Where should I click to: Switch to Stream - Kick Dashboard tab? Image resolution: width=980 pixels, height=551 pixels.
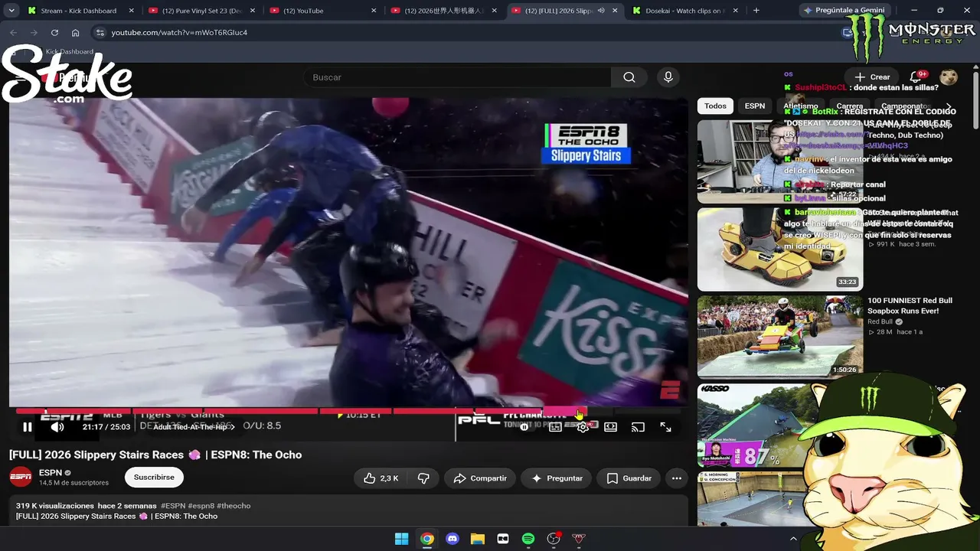tap(78, 11)
